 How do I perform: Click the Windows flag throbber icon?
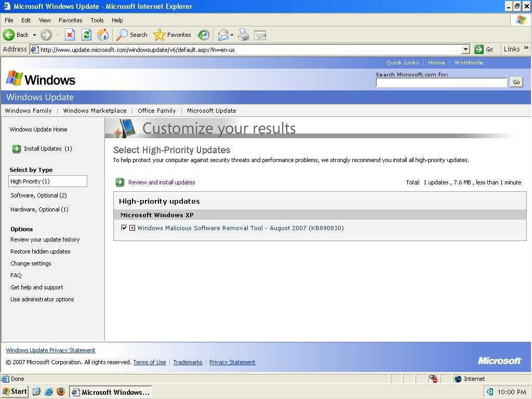coord(521,20)
